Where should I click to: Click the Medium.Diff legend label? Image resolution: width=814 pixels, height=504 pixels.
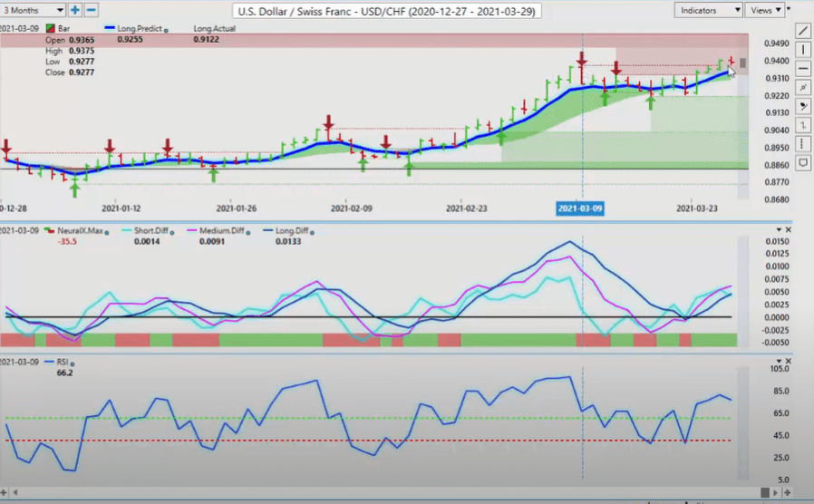pos(222,230)
